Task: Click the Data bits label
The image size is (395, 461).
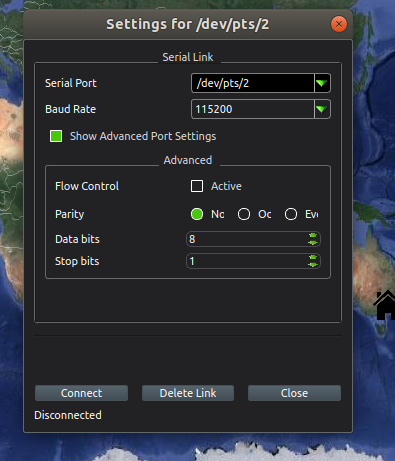Action: [x=77, y=239]
